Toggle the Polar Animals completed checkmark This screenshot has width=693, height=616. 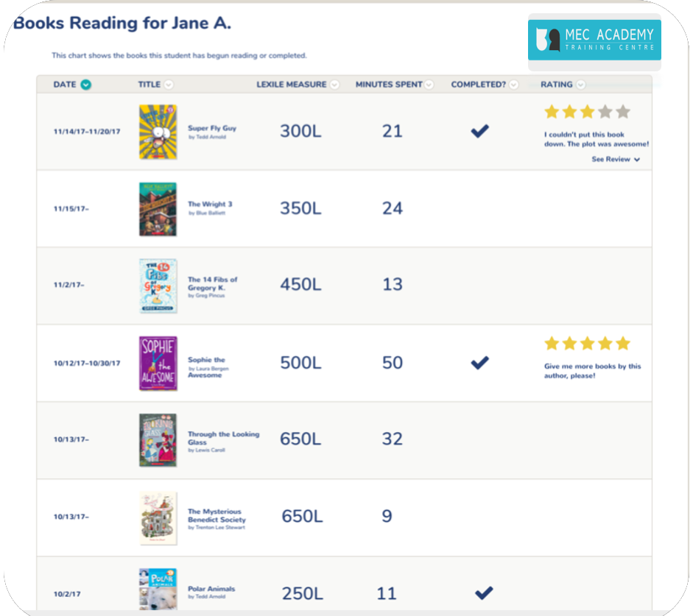click(484, 592)
